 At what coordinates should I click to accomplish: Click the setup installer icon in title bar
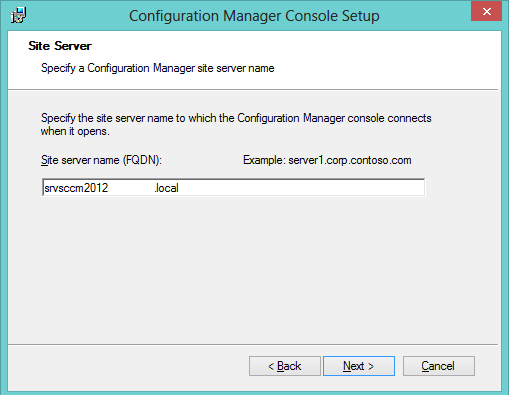click(x=18, y=15)
